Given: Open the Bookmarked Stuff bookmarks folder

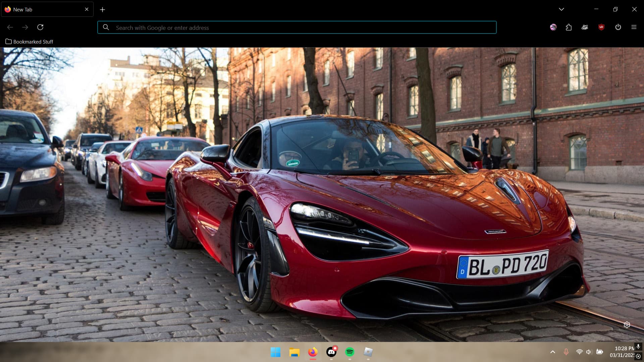Looking at the screenshot, I should 30,42.
